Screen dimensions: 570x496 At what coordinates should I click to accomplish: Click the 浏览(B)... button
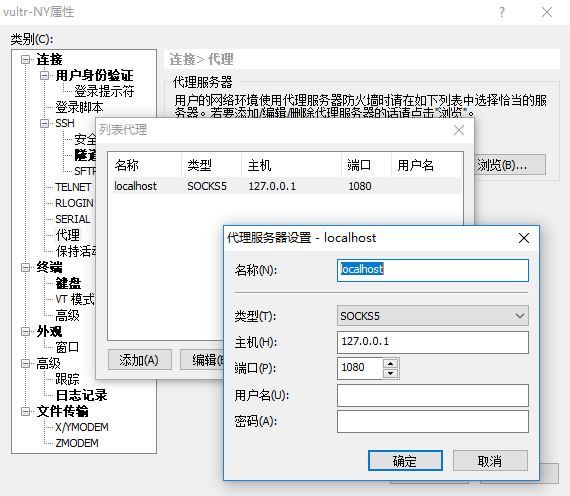click(510, 165)
